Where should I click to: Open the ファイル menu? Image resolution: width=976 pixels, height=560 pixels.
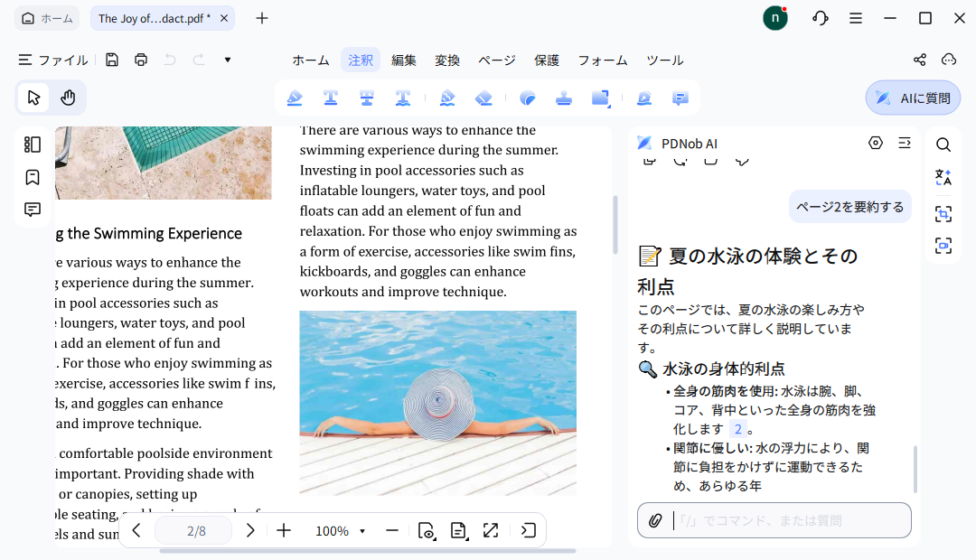(x=53, y=60)
